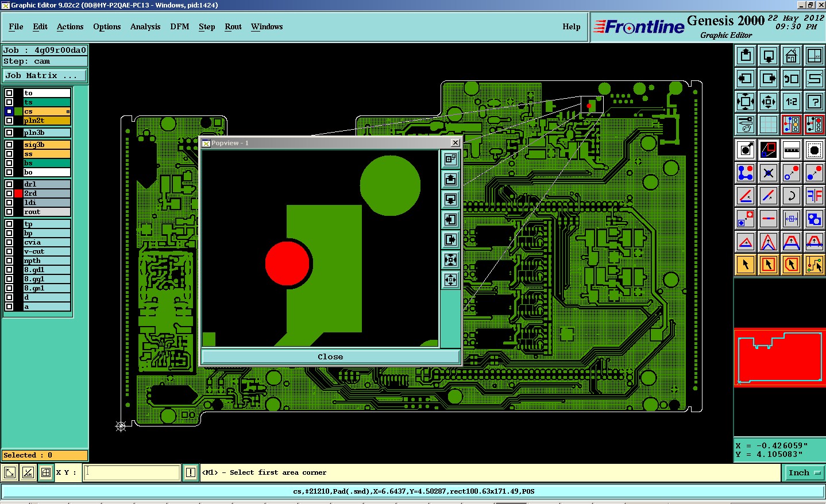Choose the polygon selection tool
Image resolution: width=826 pixels, height=504 pixels.
792,265
